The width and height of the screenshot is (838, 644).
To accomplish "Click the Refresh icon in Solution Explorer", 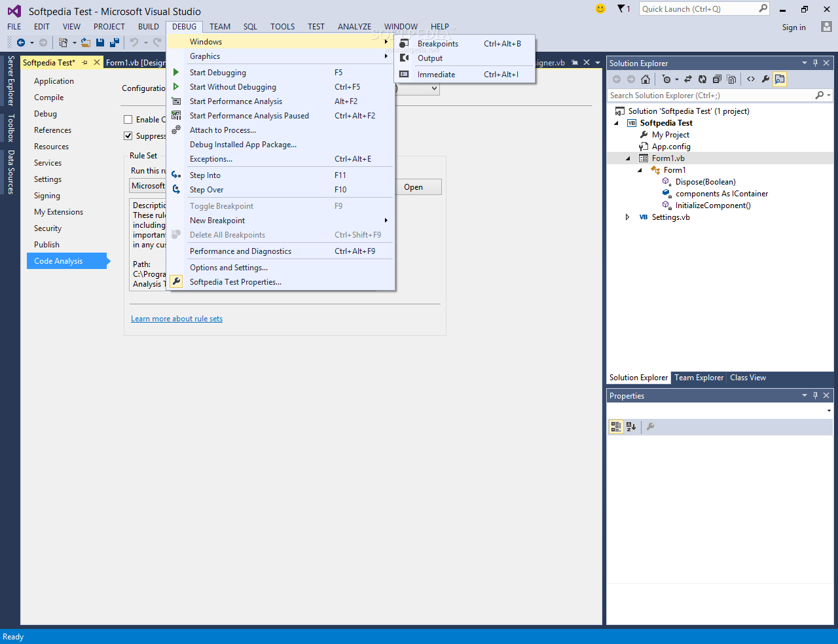I will (x=702, y=79).
